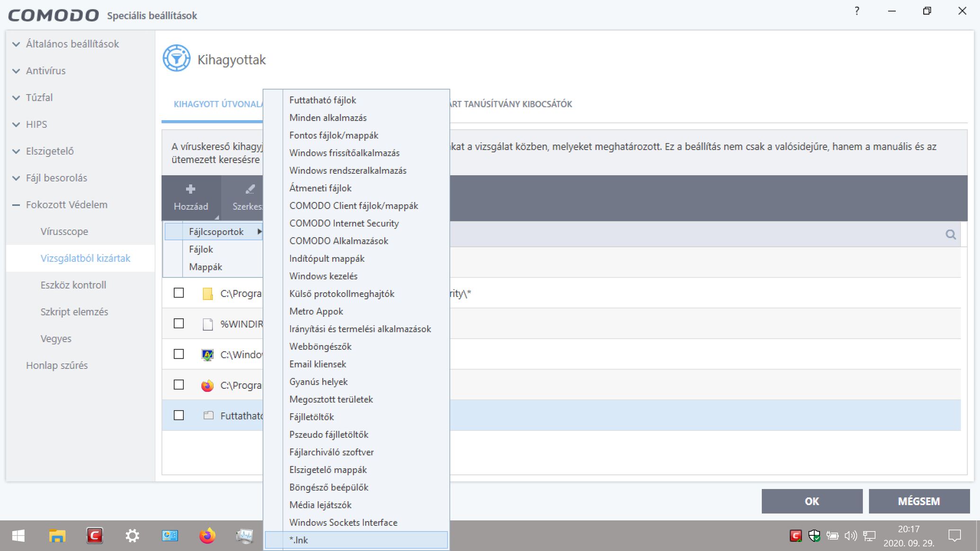
Task: Expand Általános beállítások section
Action: (16, 44)
